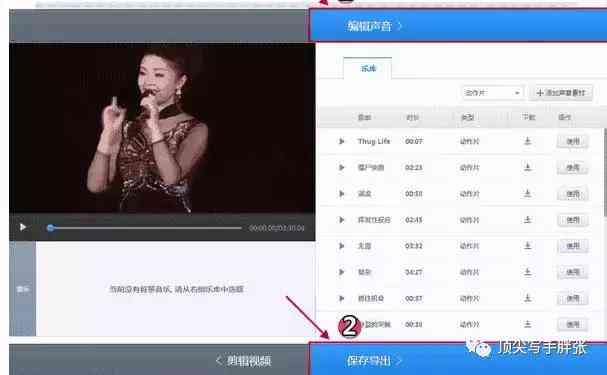Download the 03:32 track
The width and height of the screenshot is (607, 375).
527,245
